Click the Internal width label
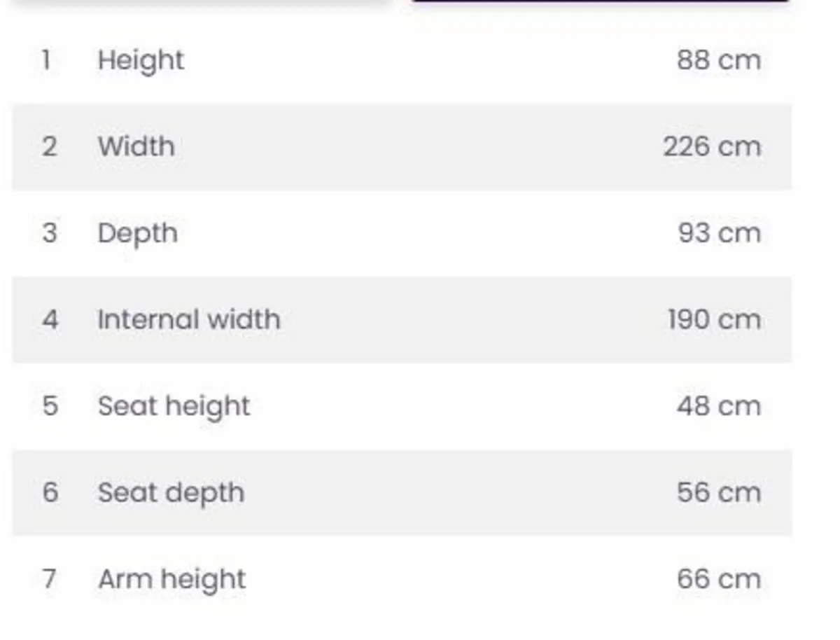840x640 pixels. click(x=189, y=320)
